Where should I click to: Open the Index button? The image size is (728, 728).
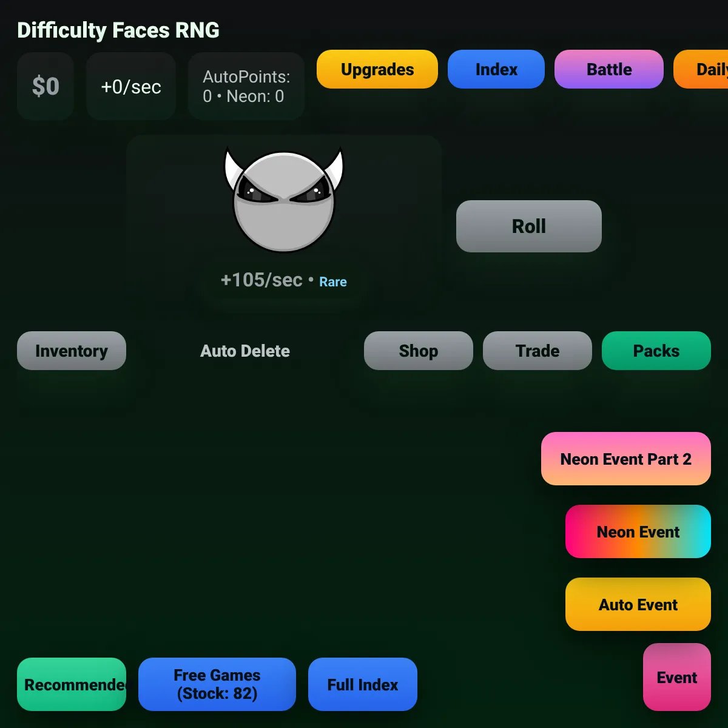coord(496,69)
